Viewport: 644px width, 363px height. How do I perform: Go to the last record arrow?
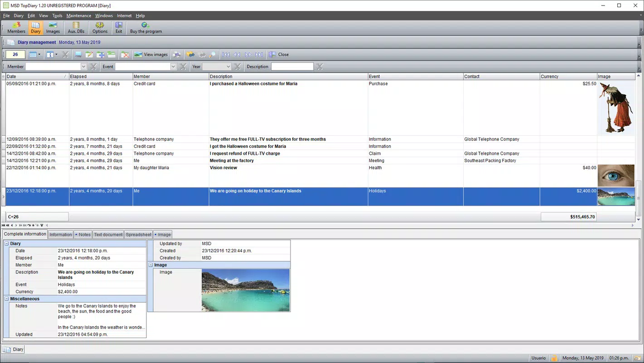259,54
